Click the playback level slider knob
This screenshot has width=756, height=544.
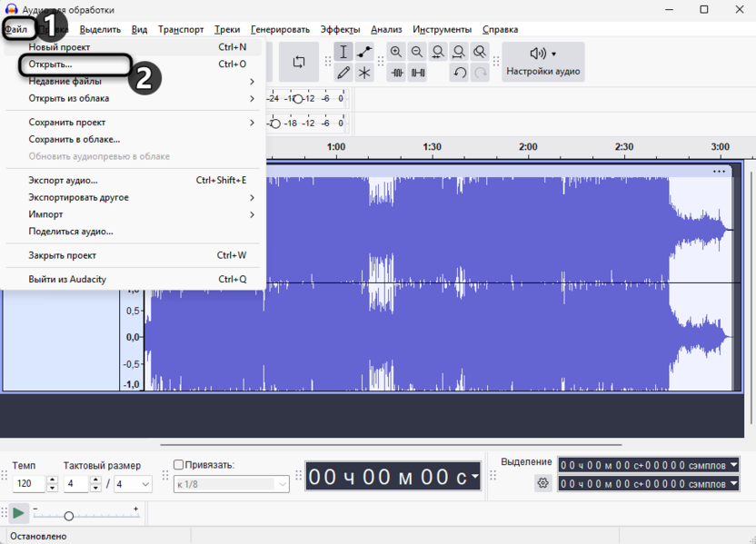275,124
